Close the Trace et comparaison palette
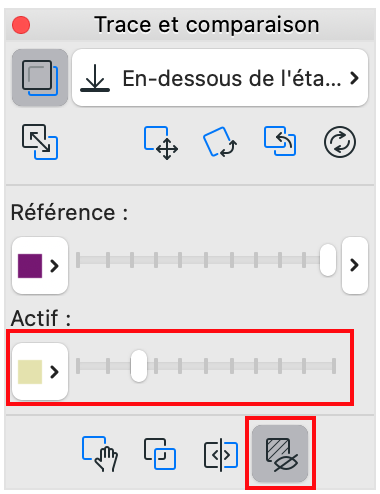The height and width of the screenshot is (494, 380). tap(21, 25)
